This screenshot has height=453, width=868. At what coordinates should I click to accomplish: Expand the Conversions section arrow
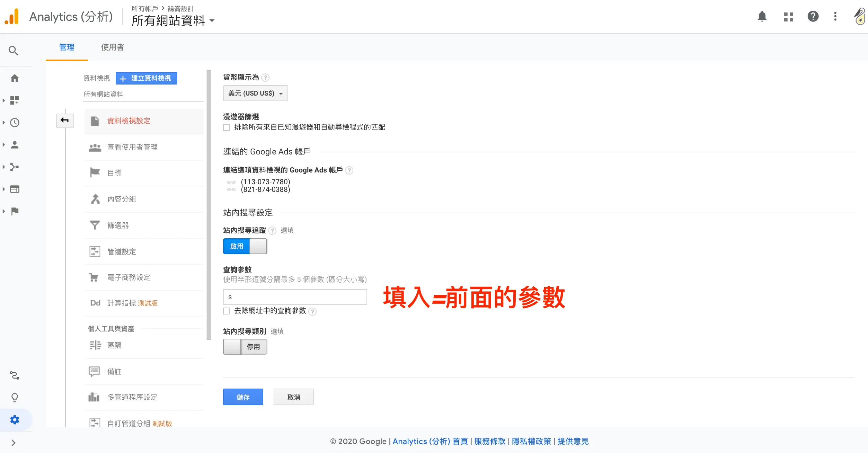tap(3, 211)
